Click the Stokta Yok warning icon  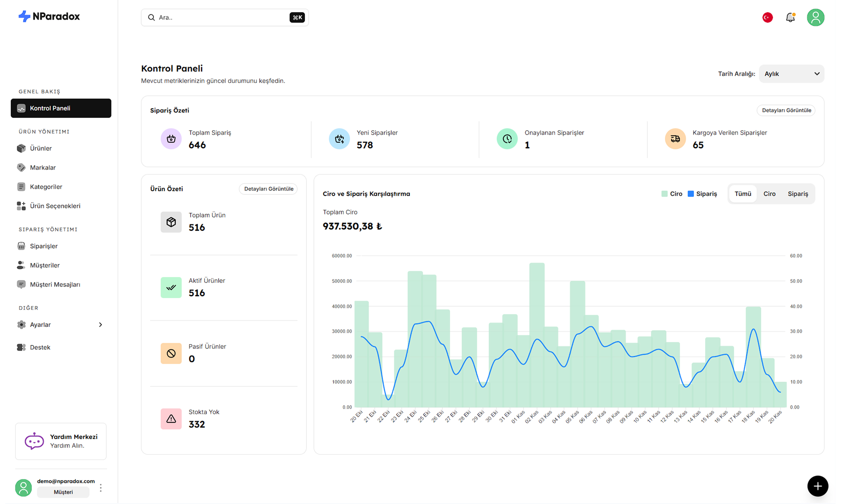click(171, 419)
